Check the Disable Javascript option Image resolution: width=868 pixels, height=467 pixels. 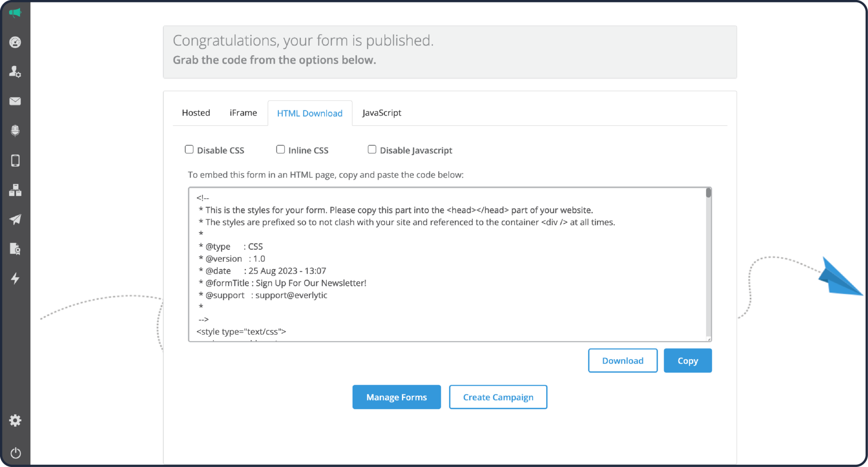click(372, 149)
